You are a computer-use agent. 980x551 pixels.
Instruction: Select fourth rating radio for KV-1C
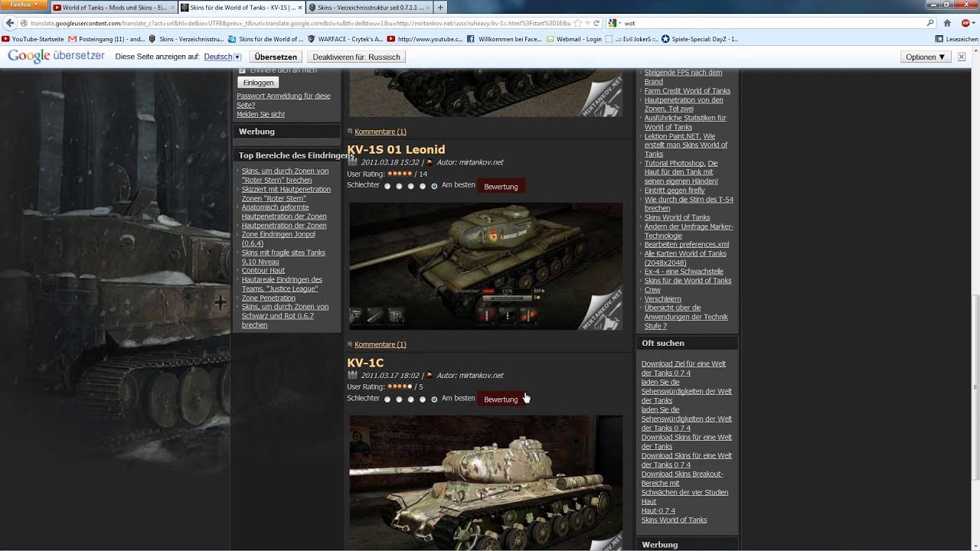(x=423, y=399)
